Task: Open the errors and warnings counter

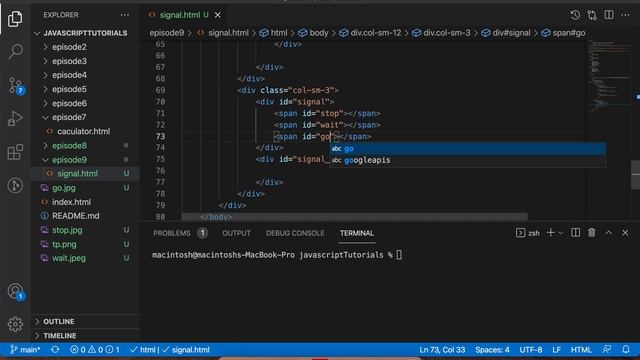Action: click(95, 350)
